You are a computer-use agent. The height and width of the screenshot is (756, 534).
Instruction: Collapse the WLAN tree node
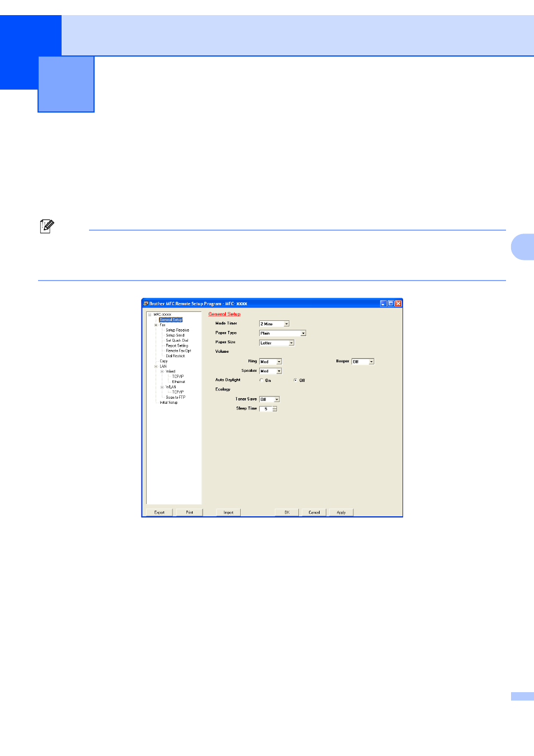(162, 387)
